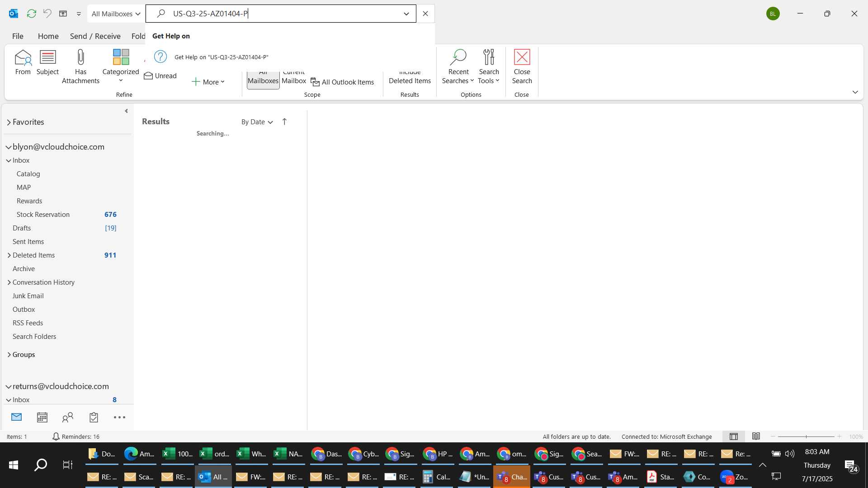Open the BL account profile avatar
868x488 pixels.
[x=773, y=14]
